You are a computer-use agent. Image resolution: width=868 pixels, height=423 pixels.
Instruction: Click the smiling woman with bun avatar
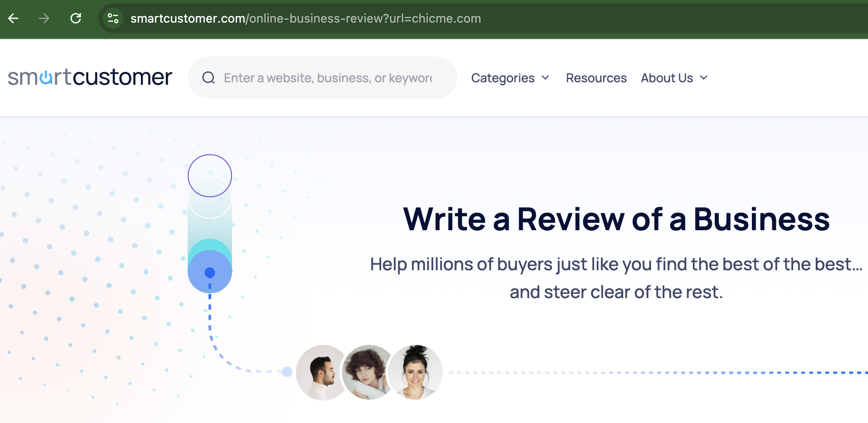click(x=415, y=373)
